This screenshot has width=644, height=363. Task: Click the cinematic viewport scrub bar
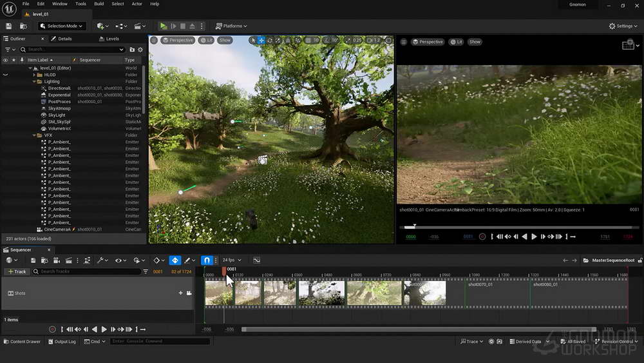519,227
